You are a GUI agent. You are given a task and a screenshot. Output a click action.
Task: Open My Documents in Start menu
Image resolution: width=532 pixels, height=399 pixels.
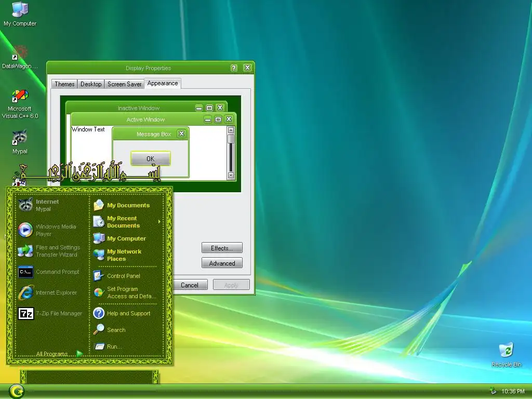(127, 205)
